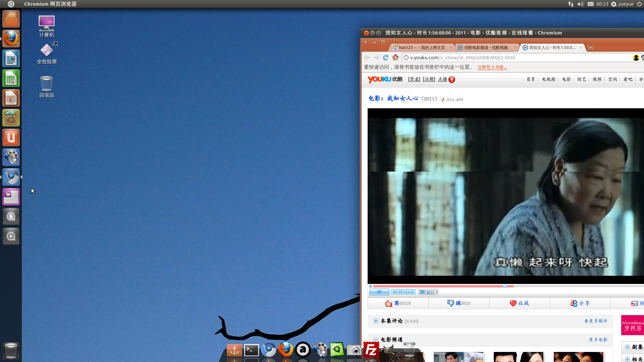Open Chromium from the bottom dock
Screen dimensions: 644x362
269,350
